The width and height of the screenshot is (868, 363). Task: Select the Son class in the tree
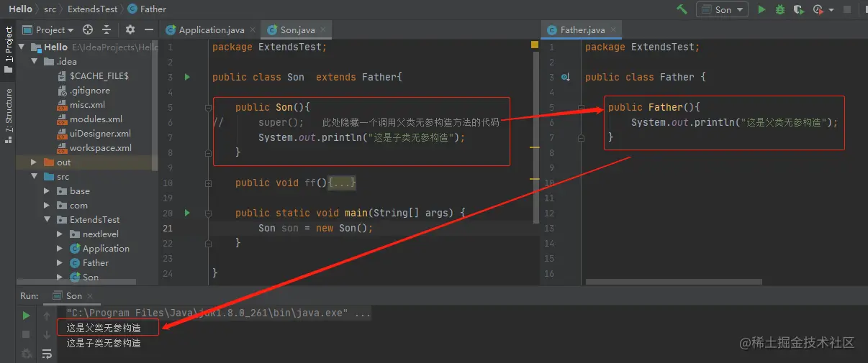tap(84, 277)
